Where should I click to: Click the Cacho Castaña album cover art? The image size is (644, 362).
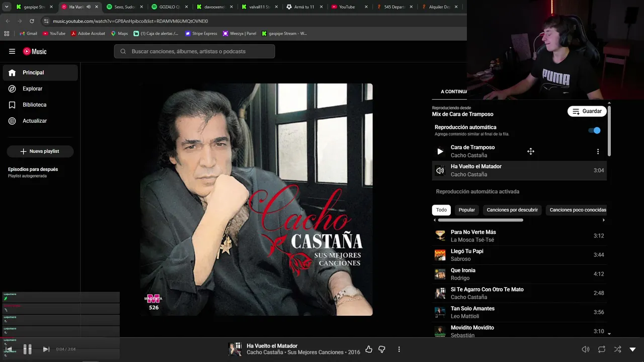click(x=256, y=200)
